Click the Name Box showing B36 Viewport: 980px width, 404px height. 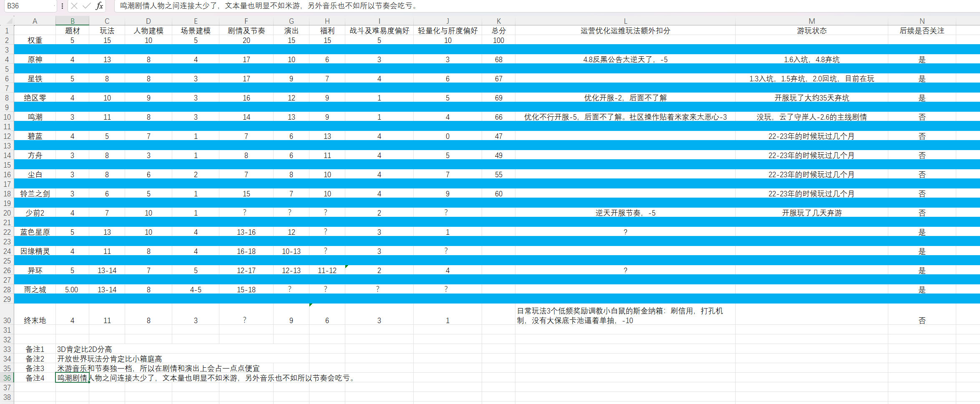click(x=29, y=6)
